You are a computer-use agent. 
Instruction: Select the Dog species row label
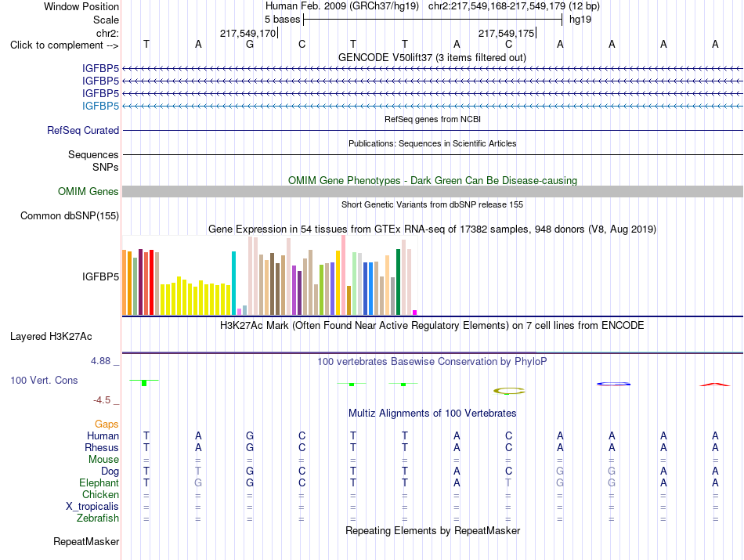[110, 471]
